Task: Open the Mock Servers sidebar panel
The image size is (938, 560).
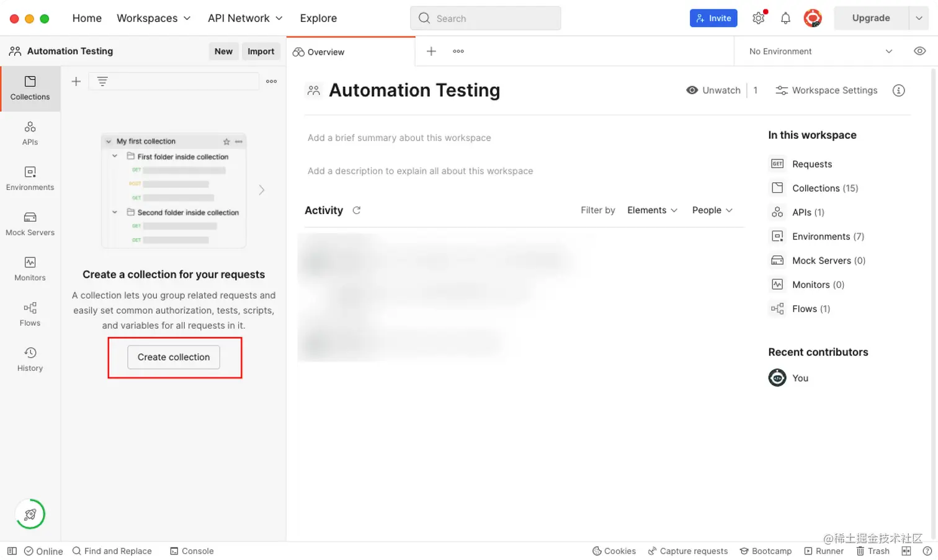Action: click(x=30, y=224)
